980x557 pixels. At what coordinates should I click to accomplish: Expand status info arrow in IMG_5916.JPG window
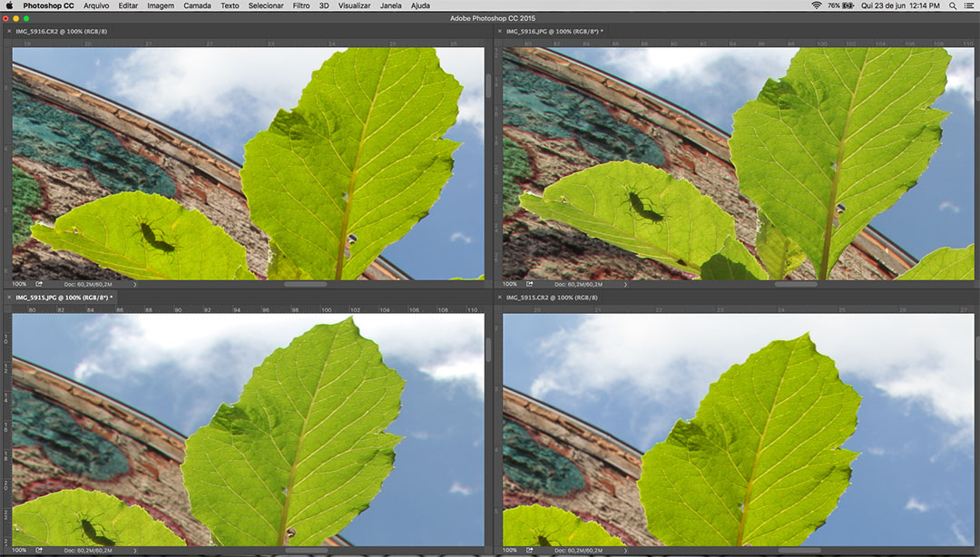point(626,284)
